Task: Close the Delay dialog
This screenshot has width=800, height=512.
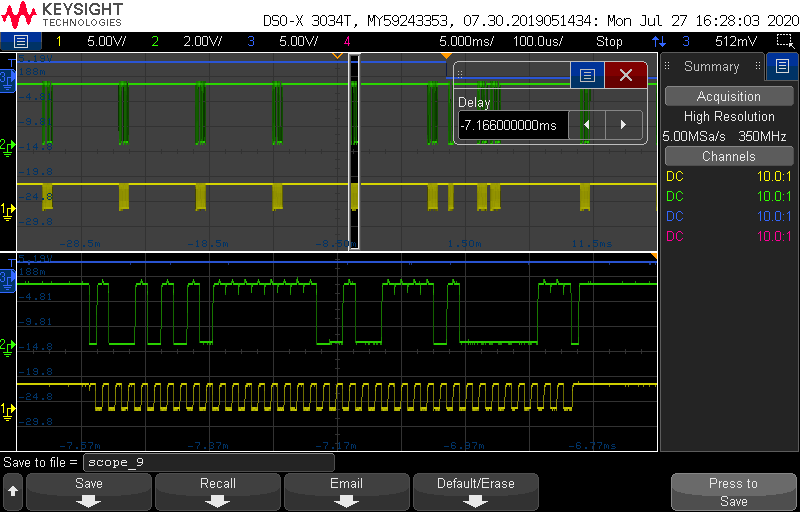Action: coord(626,75)
